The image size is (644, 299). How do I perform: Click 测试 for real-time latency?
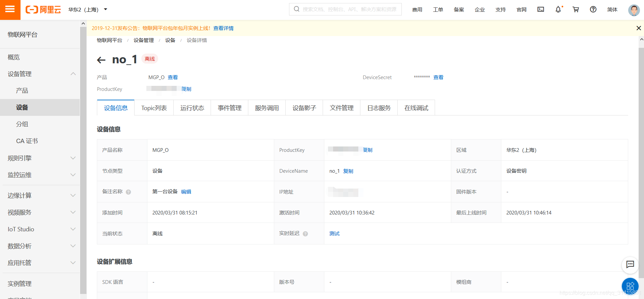[334, 233]
